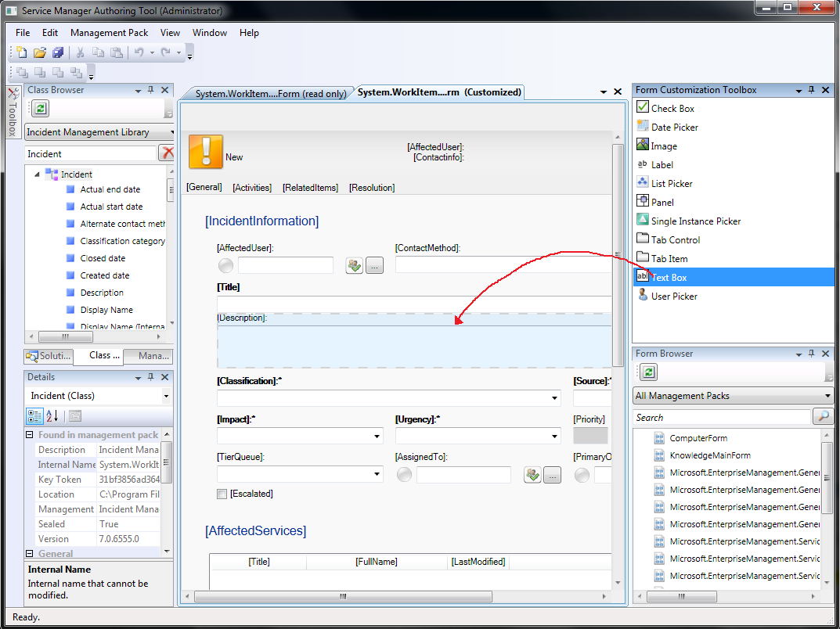Click ellipsis button next to AssignedTo
This screenshot has width=840, height=629.
(553, 474)
